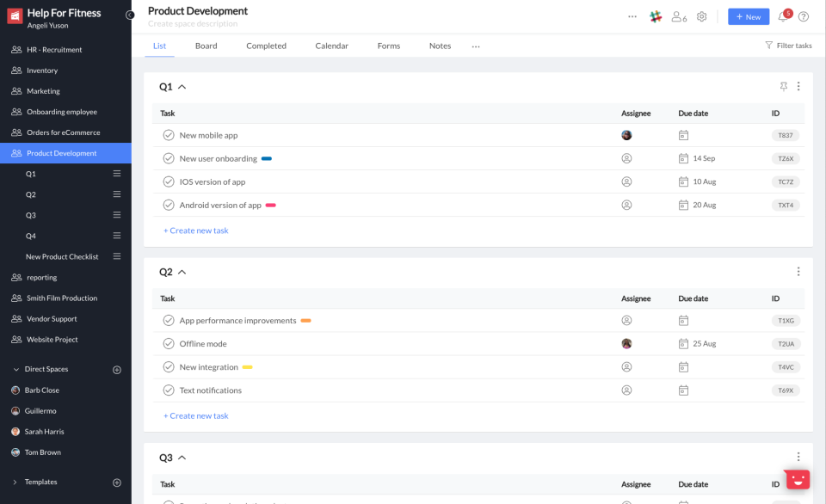826x504 pixels.
Task: Click Create new task under Q1
Action: pyautogui.click(x=195, y=230)
